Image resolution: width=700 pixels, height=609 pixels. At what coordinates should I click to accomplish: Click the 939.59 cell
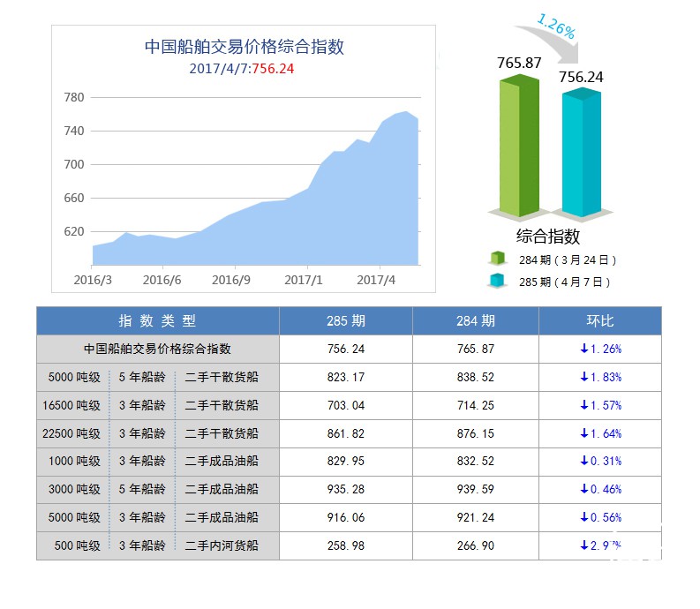pos(476,489)
